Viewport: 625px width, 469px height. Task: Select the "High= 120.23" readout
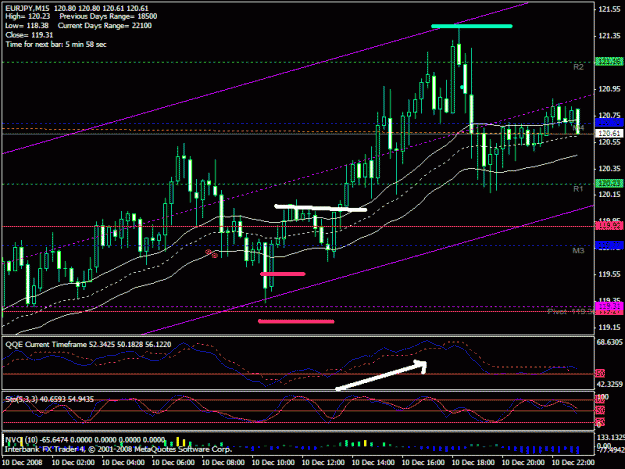tap(28, 17)
